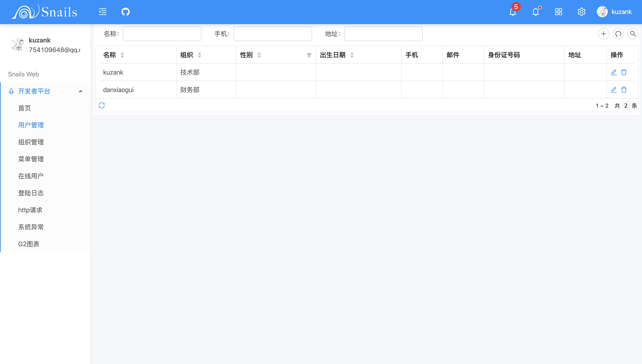This screenshot has height=364, width=642.
Task: Click the plus icon to add user
Action: [603, 34]
